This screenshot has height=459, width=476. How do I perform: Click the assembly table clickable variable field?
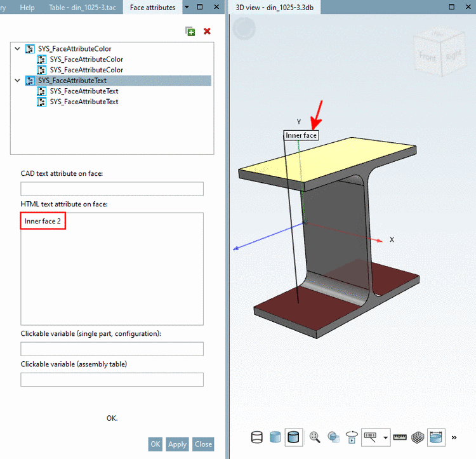112,380
